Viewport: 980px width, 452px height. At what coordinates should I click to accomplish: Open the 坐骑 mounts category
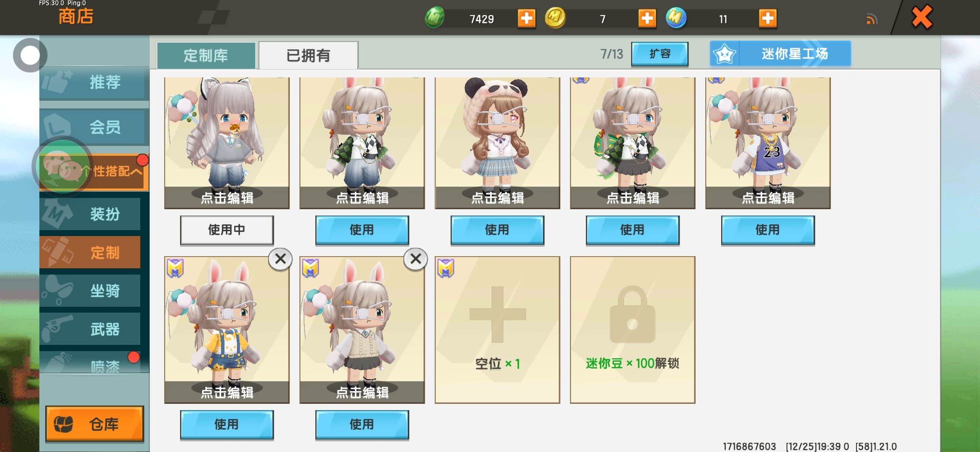(90, 290)
